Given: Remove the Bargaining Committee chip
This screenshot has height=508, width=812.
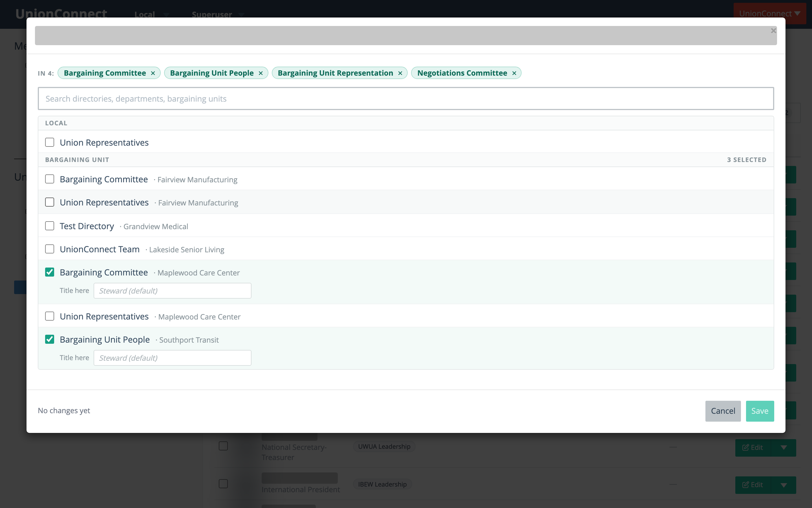Looking at the screenshot, I should click(x=153, y=73).
